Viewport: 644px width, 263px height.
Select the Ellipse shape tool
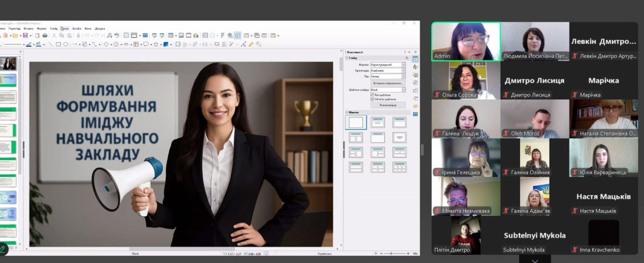pyautogui.click(x=66, y=44)
